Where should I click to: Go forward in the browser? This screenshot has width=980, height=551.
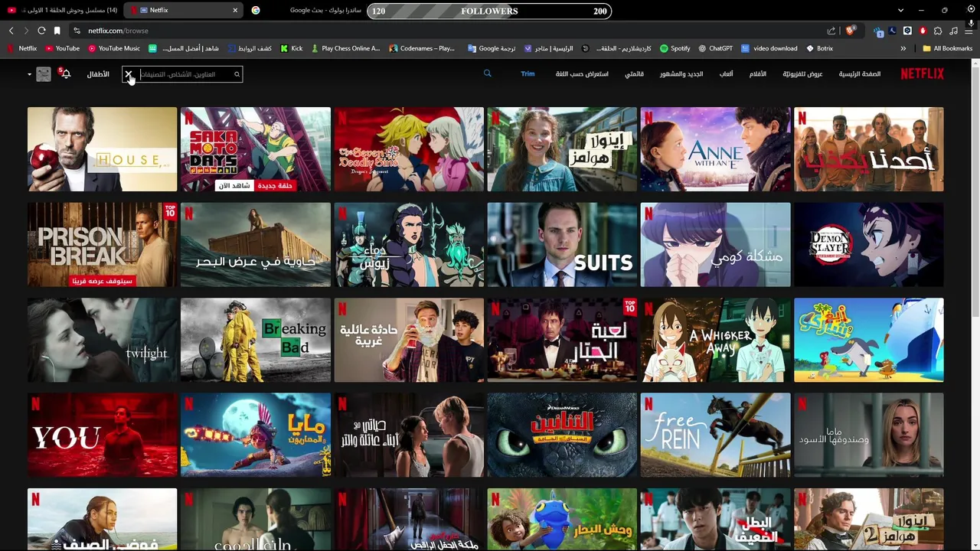point(26,31)
